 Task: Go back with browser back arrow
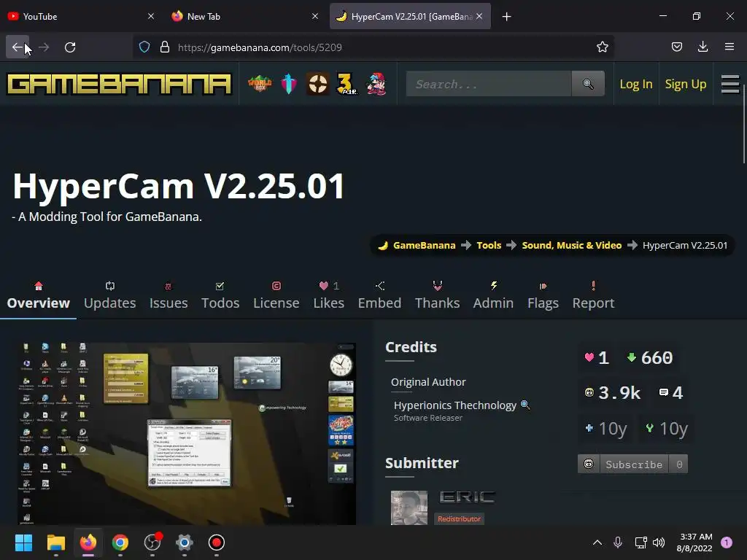coord(18,47)
